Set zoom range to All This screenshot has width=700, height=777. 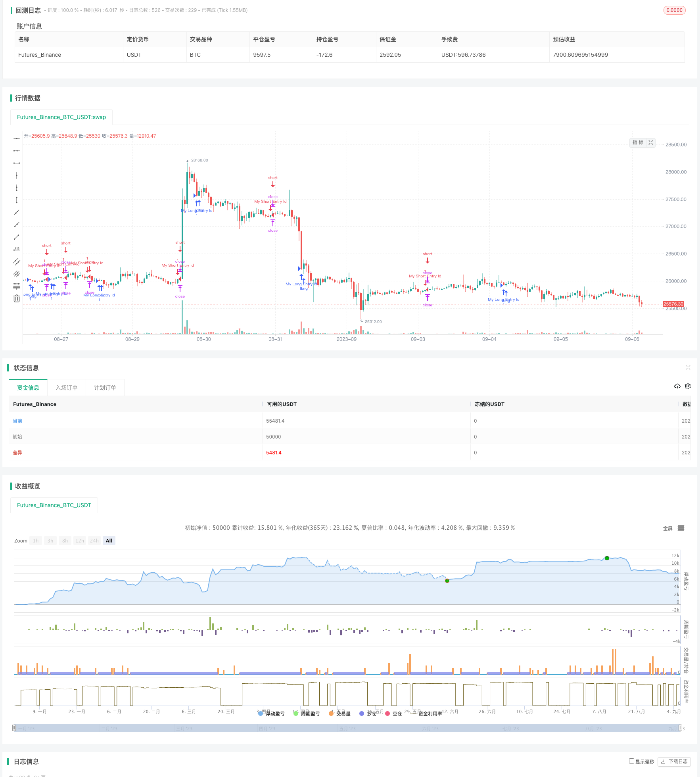click(x=109, y=540)
